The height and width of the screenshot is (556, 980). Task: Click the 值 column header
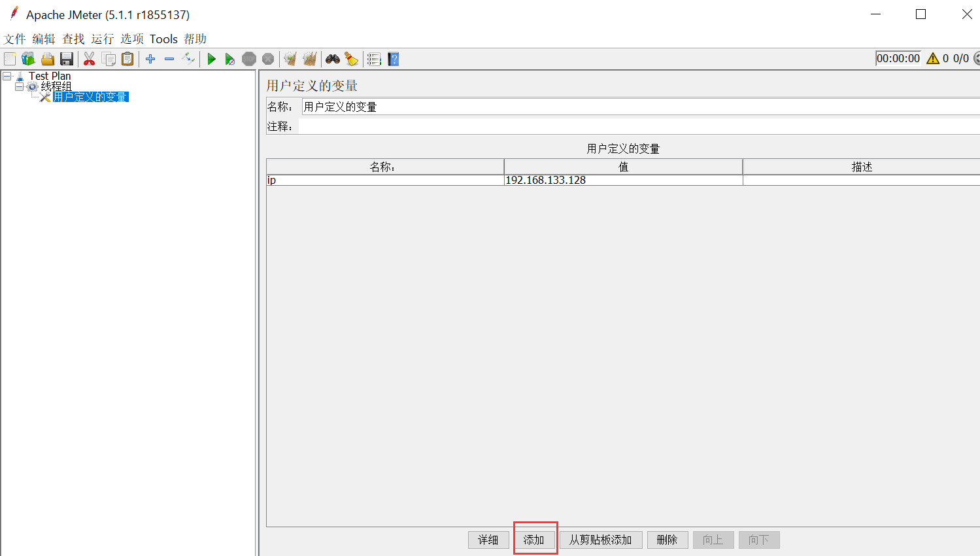pos(623,167)
